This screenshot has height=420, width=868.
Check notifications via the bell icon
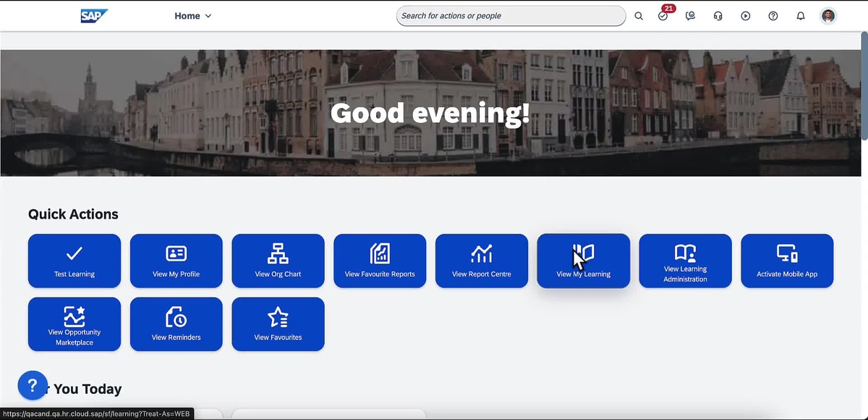(x=800, y=15)
